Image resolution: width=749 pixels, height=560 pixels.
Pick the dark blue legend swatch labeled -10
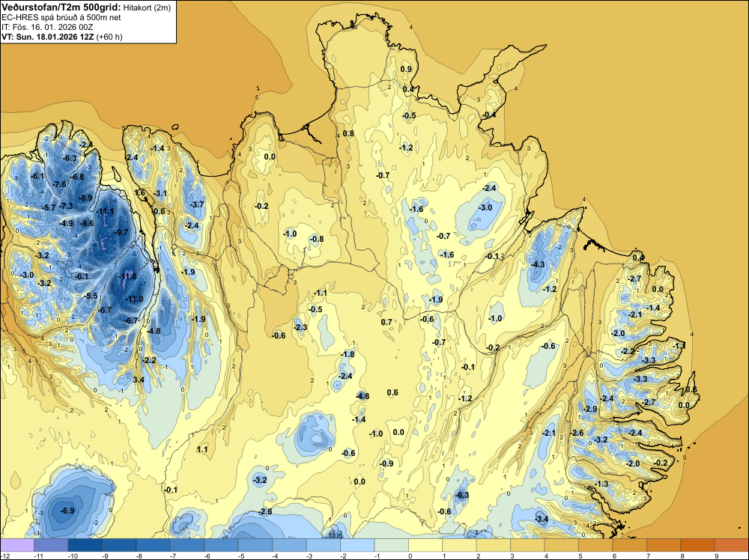[85, 545]
